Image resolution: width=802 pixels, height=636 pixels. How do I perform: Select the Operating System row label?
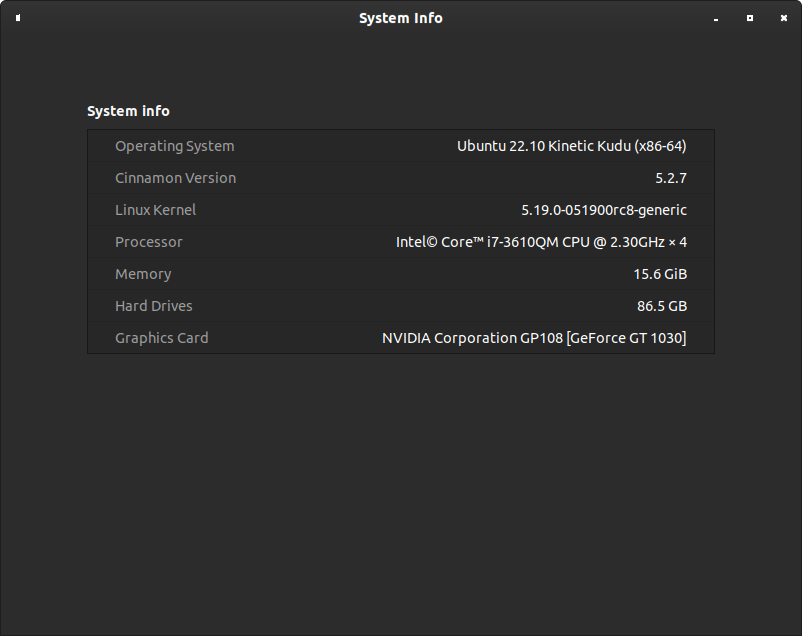click(x=174, y=146)
